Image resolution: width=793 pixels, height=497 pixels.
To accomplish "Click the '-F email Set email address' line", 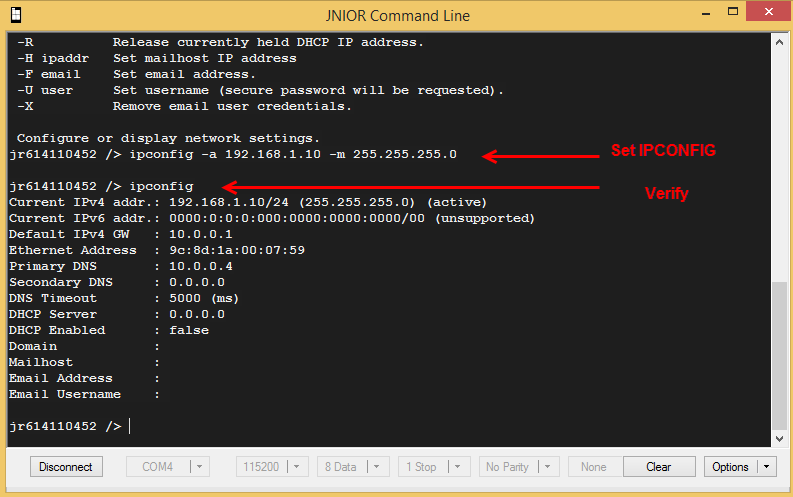I will [137, 74].
